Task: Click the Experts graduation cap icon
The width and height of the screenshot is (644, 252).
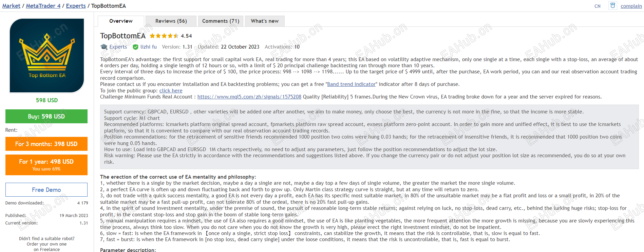Action: (x=104, y=47)
